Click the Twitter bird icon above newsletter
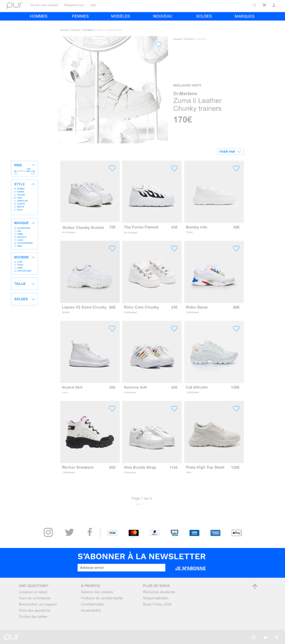 69,532
